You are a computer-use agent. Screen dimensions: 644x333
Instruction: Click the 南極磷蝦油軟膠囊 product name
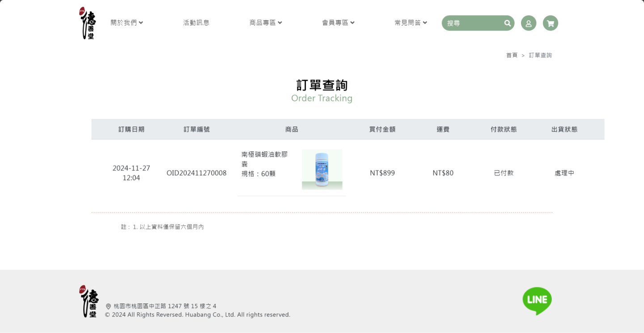pyautogui.click(x=264, y=159)
